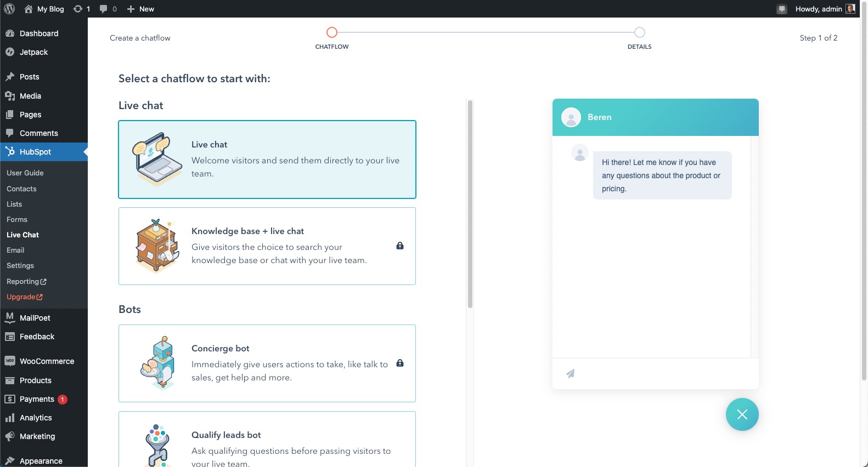Click the Upgrade external link

[x=25, y=297]
